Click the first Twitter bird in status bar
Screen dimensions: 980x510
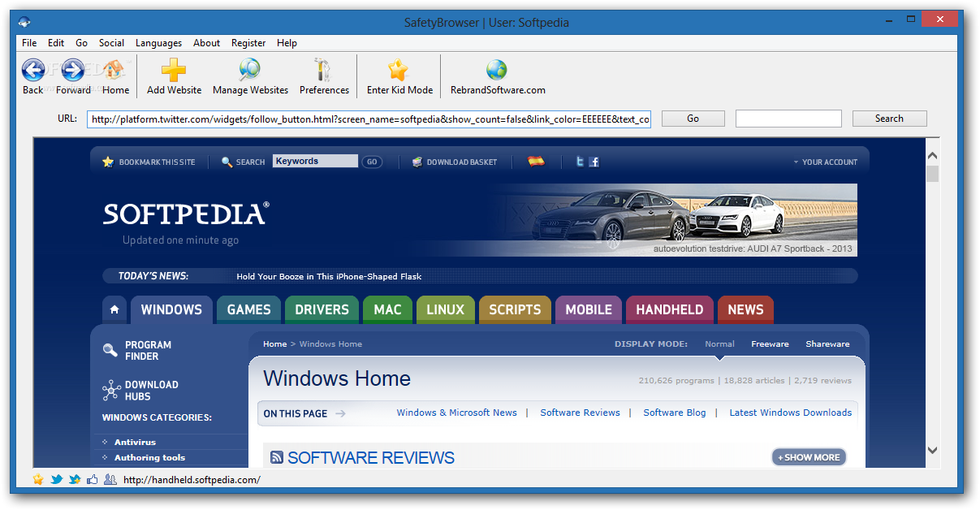(56, 479)
